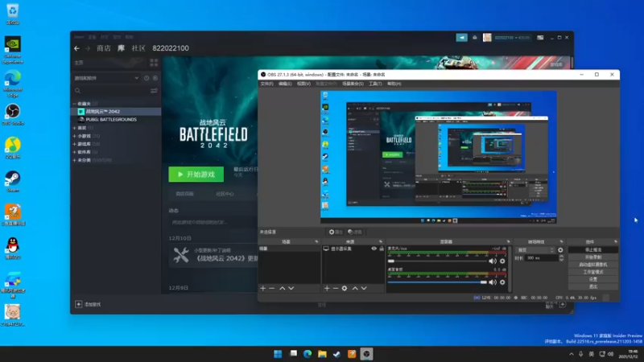Click Steam's forward navigation arrow
This screenshot has width=644, height=362.
point(88,48)
